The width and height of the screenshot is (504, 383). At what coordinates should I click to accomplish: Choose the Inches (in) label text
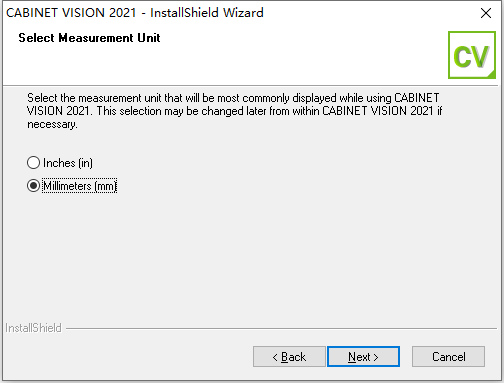coord(68,163)
